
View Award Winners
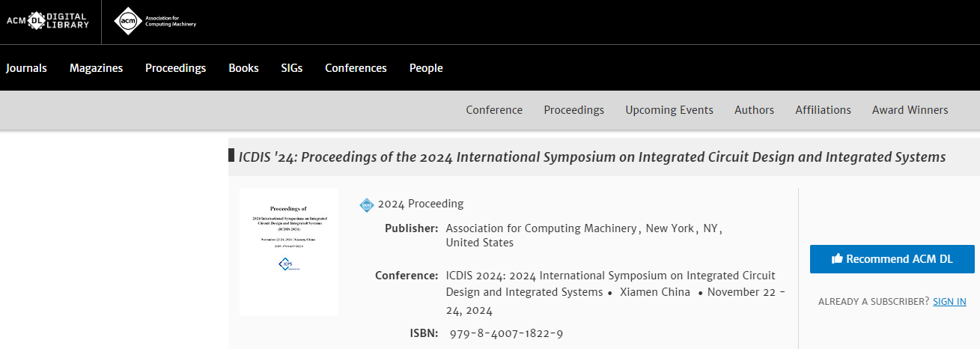point(910,110)
